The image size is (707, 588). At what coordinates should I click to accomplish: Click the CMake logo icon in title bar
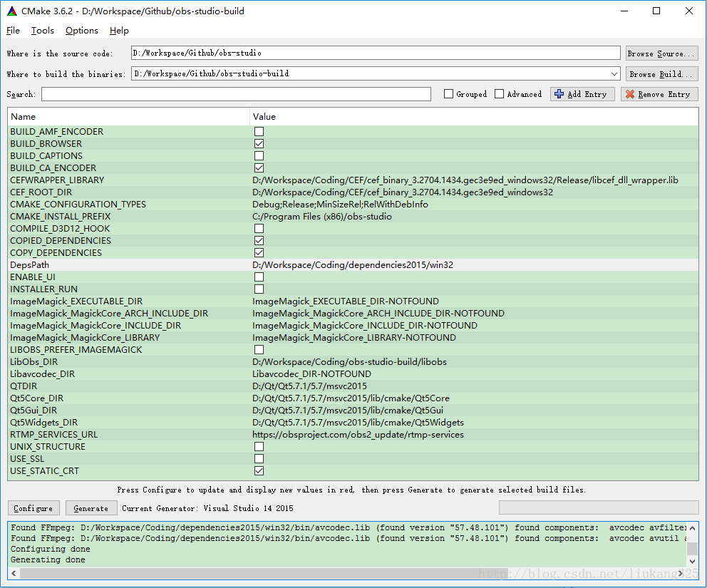[12, 11]
